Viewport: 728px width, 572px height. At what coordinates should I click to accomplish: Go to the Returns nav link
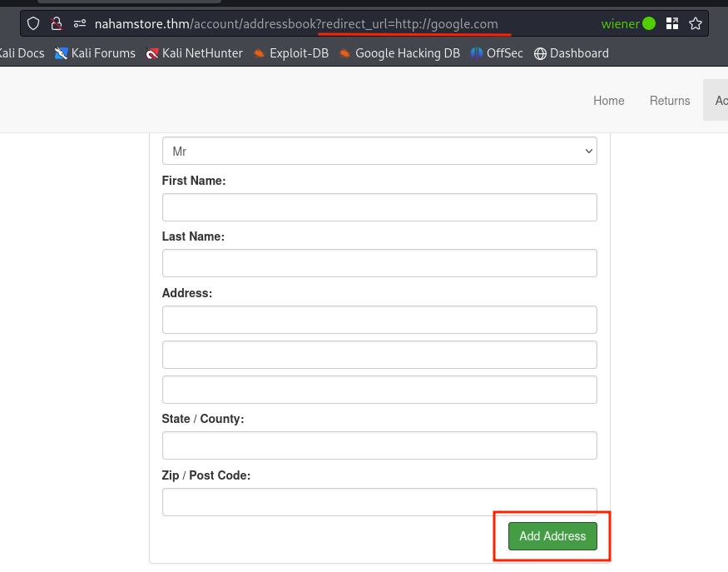pyautogui.click(x=670, y=101)
